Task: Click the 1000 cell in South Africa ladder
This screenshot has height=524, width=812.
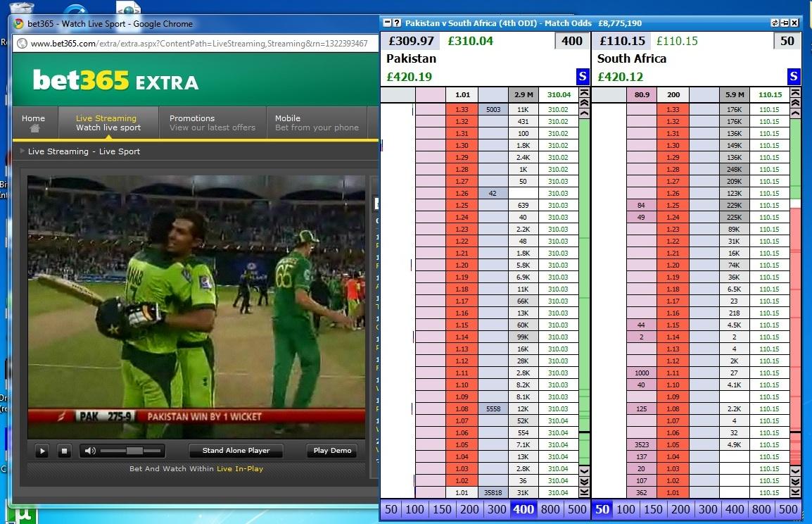Action: [642, 373]
